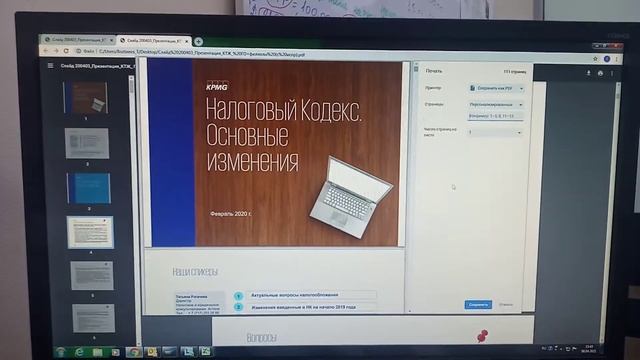Go back with browser back arrow

(46, 51)
